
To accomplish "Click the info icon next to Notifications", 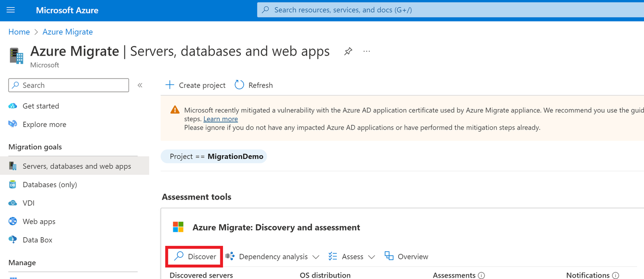I will [x=616, y=275].
